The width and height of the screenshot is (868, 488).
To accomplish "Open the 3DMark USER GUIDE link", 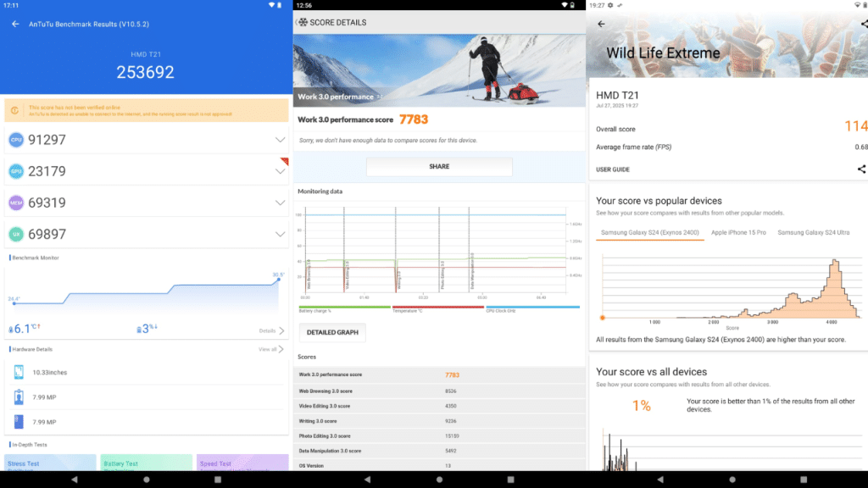I will (x=613, y=169).
